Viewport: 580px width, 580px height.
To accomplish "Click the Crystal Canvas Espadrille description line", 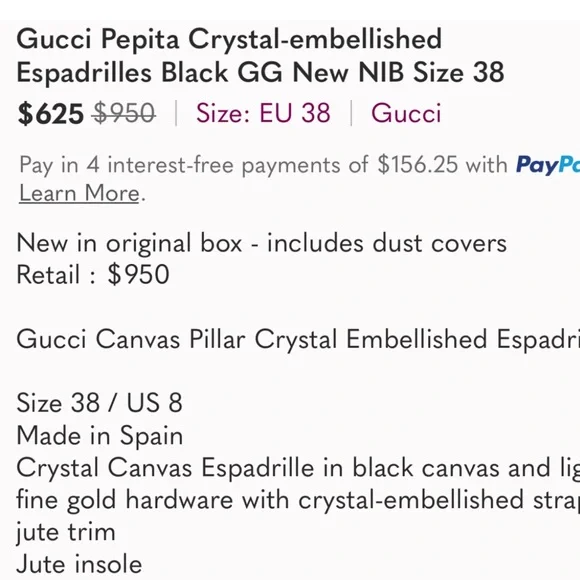I will tap(298, 468).
